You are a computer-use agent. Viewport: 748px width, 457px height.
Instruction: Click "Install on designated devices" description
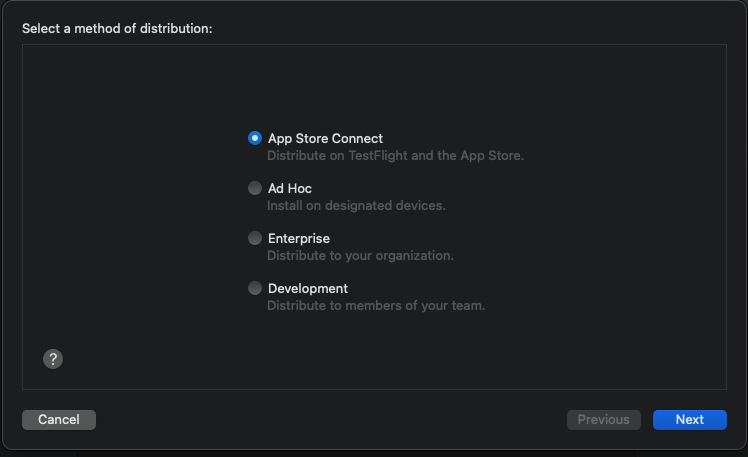(355, 205)
